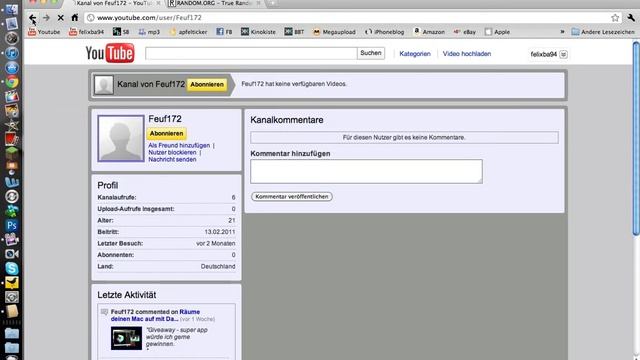Open the Amazon bookmark
640x360 pixels.
coord(429,32)
